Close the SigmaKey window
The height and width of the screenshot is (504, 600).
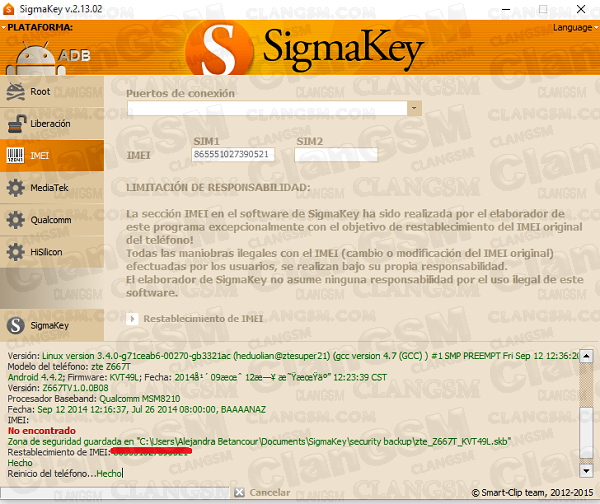581,9
